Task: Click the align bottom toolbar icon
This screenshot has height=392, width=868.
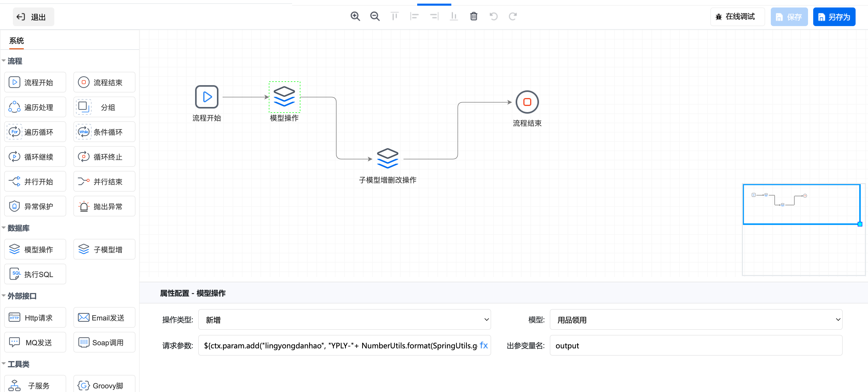Action: tap(454, 16)
